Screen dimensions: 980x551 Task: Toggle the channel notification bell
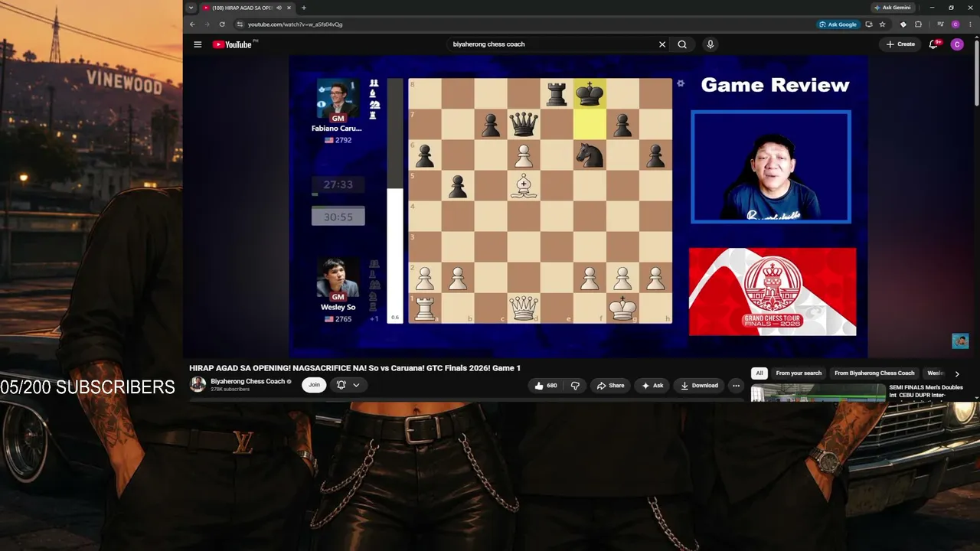pyautogui.click(x=341, y=385)
